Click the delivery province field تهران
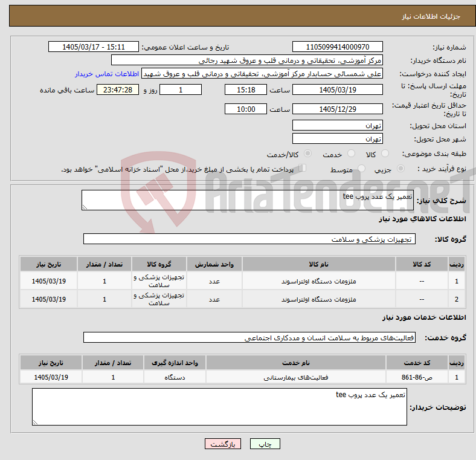 tap(337, 125)
